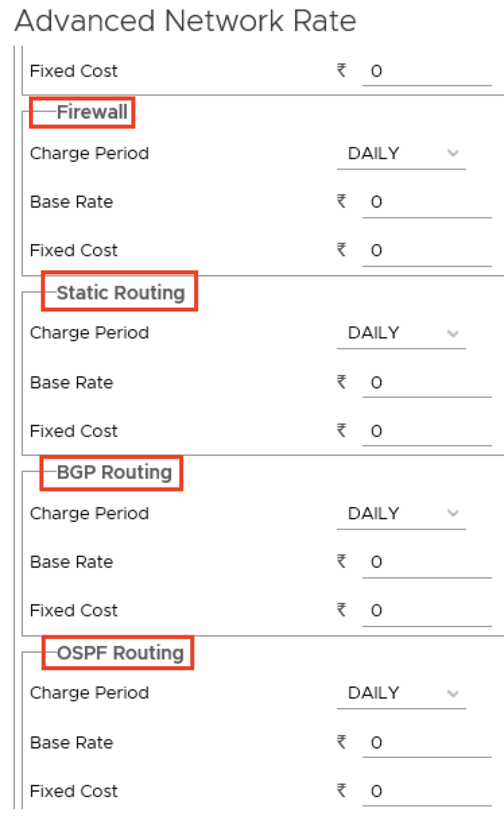Click the Advanced Network Rate title

click(185, 22)
